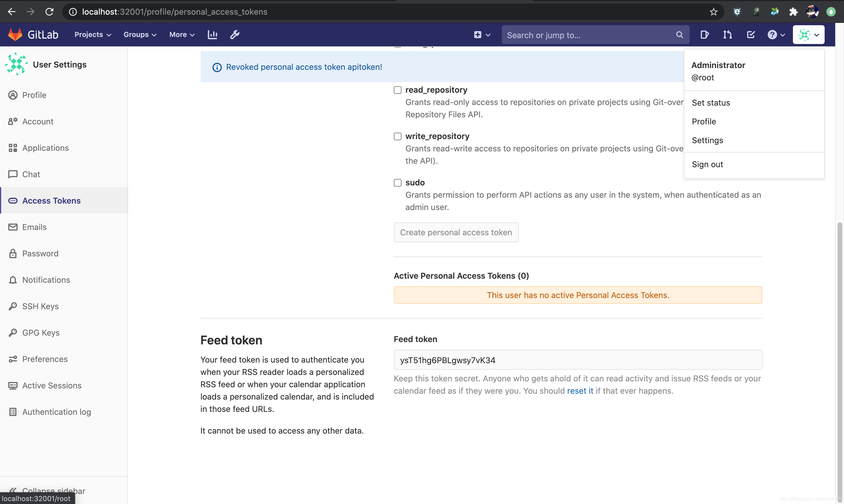Click the user avatar in the navbar
The image size is (844, 504).
pos(804,35)
